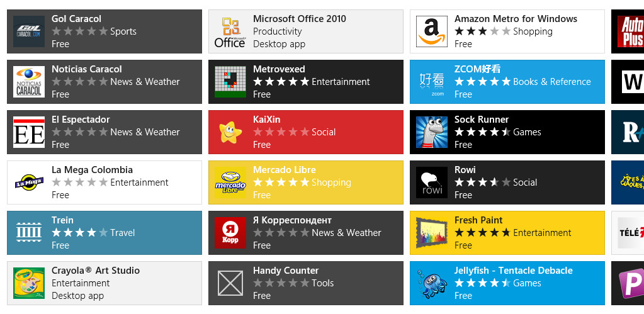Open the Microsoft Office 2010 logo icon
This screenshot has width=644, height=314.
coord(230,31)
